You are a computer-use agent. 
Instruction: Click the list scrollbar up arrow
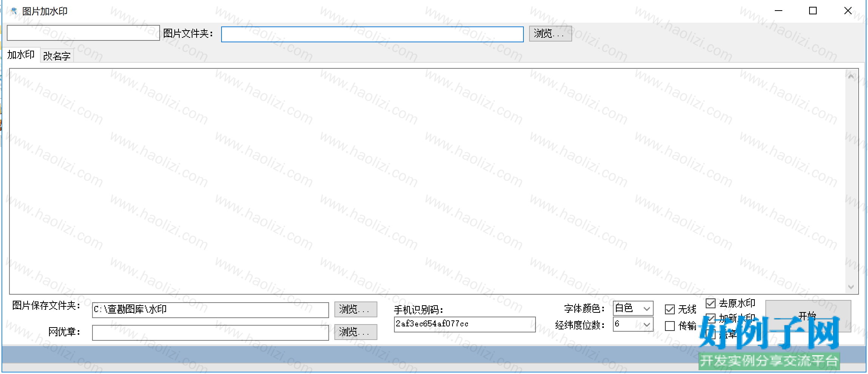pos(851,77)
